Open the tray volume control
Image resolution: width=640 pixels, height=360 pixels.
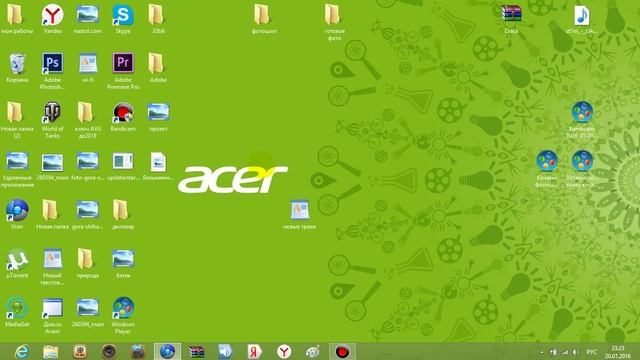pos(576,352)
